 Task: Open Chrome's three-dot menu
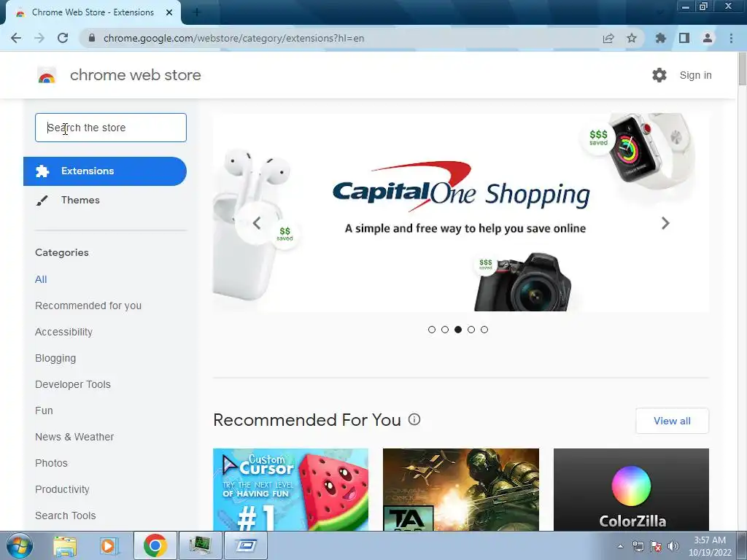pos(731,38)
